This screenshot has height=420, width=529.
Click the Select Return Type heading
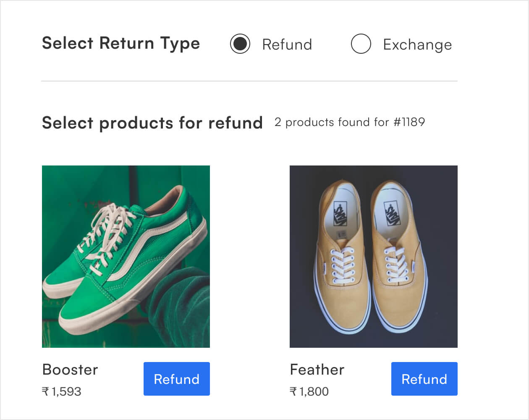click(x=121, y=43)
